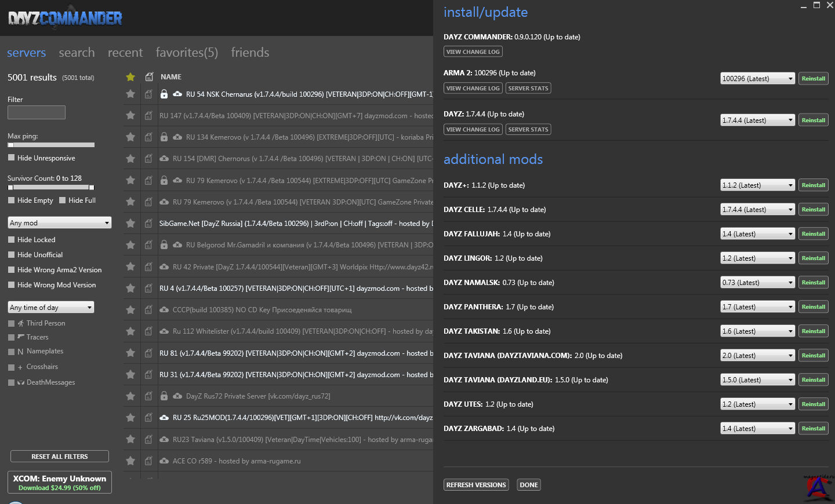This screenshot has height=504, width=835.
Task: Click the notes column header icon
Action: (x=149, y=76)
